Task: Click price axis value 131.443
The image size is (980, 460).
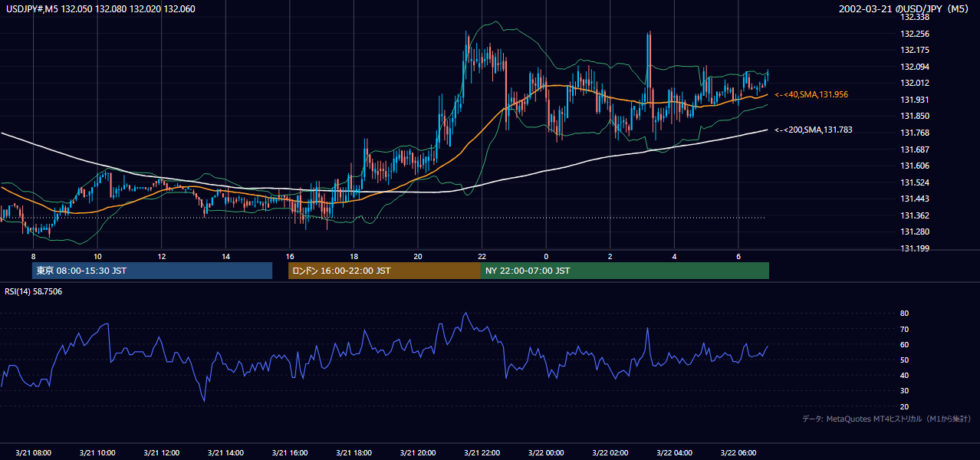Action: 915,199
